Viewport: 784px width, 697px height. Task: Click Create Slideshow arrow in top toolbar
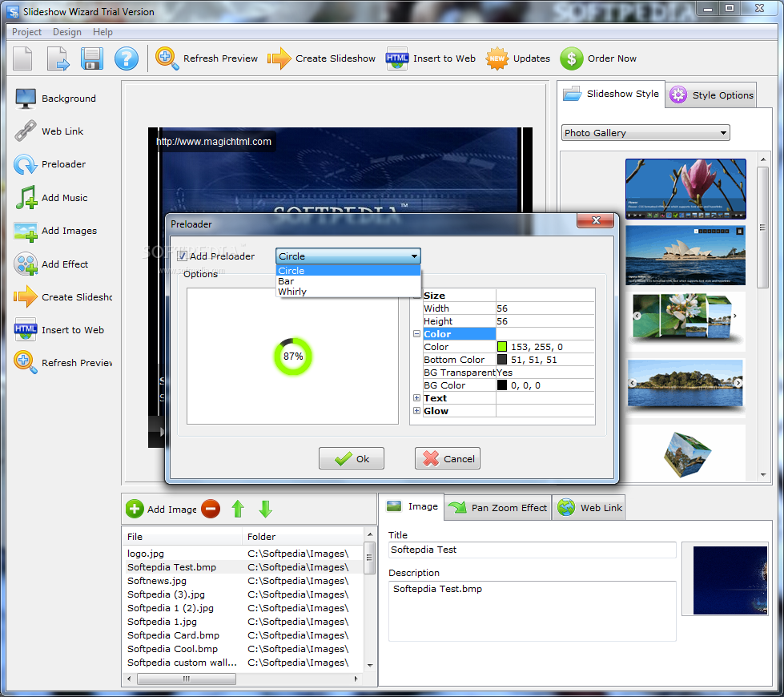point(279,58)
